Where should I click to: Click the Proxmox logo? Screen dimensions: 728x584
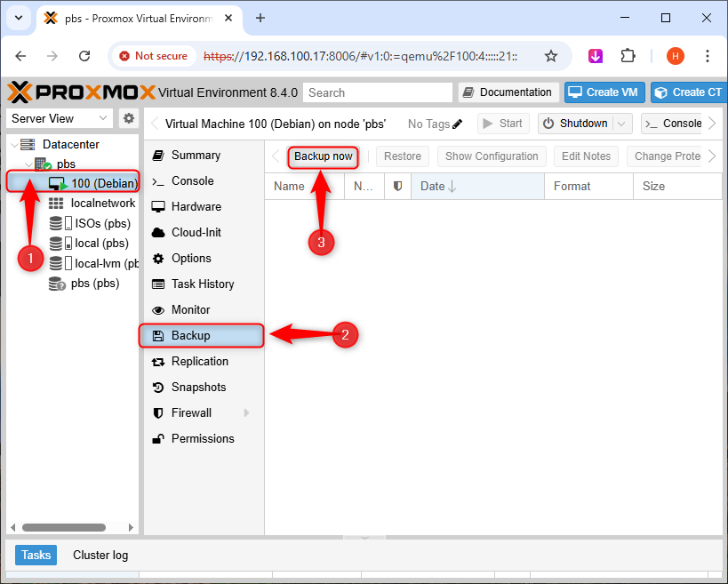81,92
